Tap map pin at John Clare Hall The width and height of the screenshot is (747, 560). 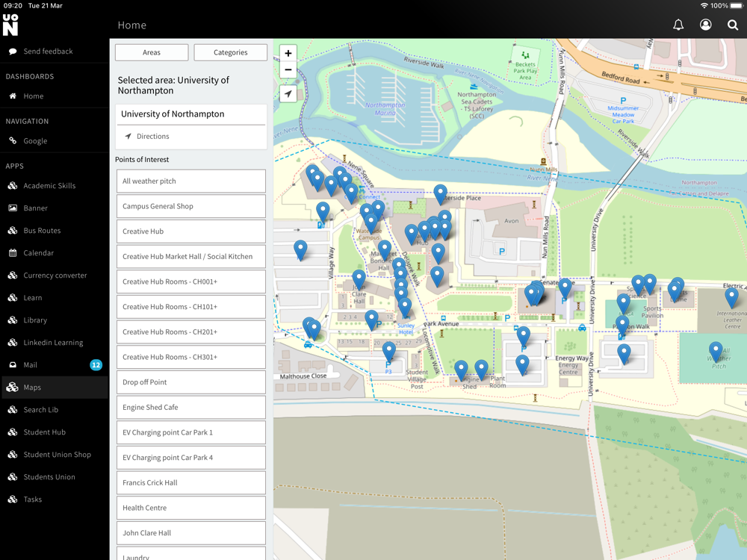[359, 278]
